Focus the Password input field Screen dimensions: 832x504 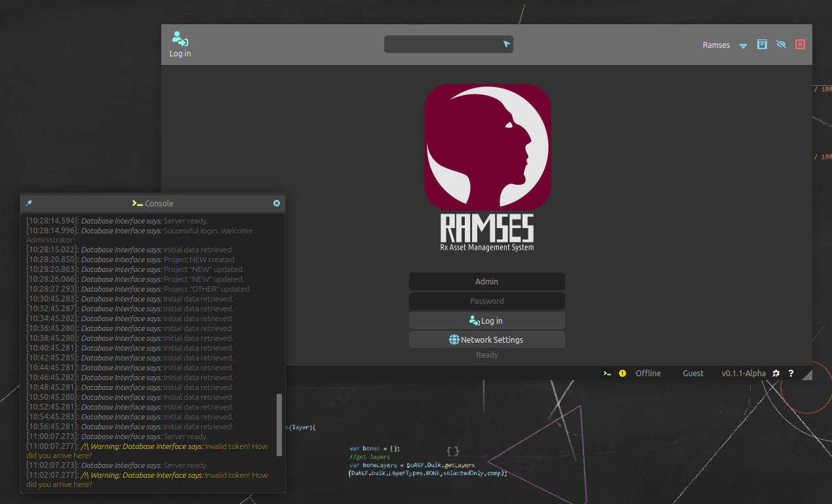coord(486,301)
